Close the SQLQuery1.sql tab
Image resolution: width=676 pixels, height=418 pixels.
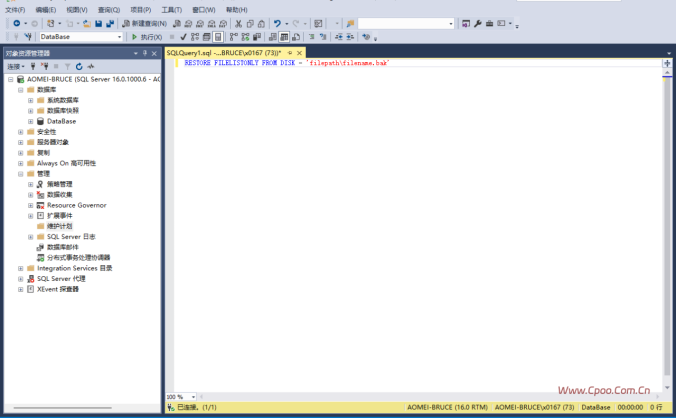click(299, 53)
